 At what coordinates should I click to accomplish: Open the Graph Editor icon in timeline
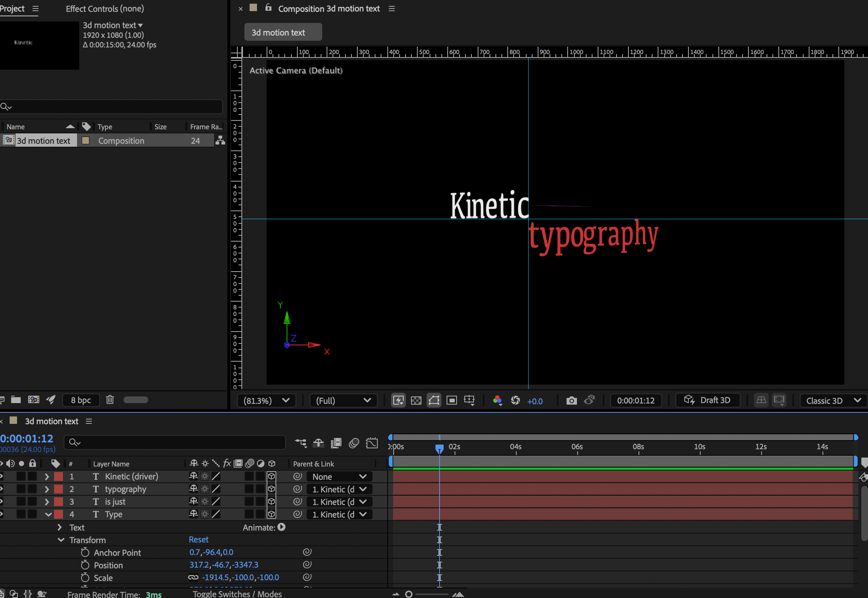[x=372, y=443]
